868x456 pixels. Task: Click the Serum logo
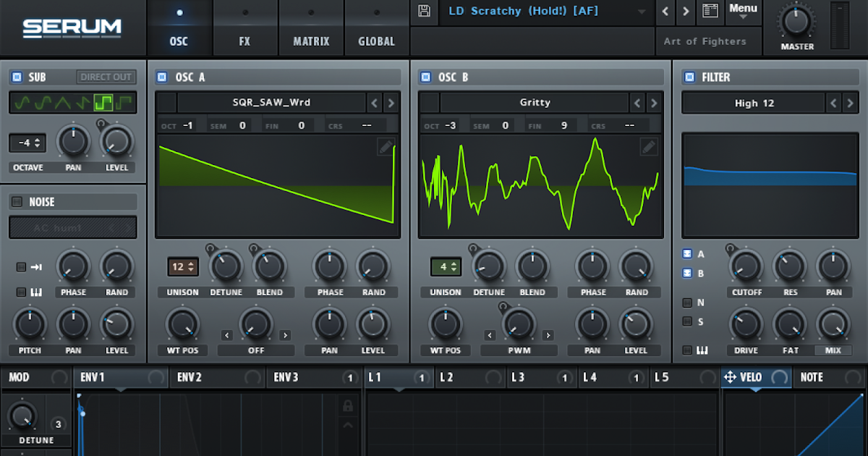click(x=72, y=28)
